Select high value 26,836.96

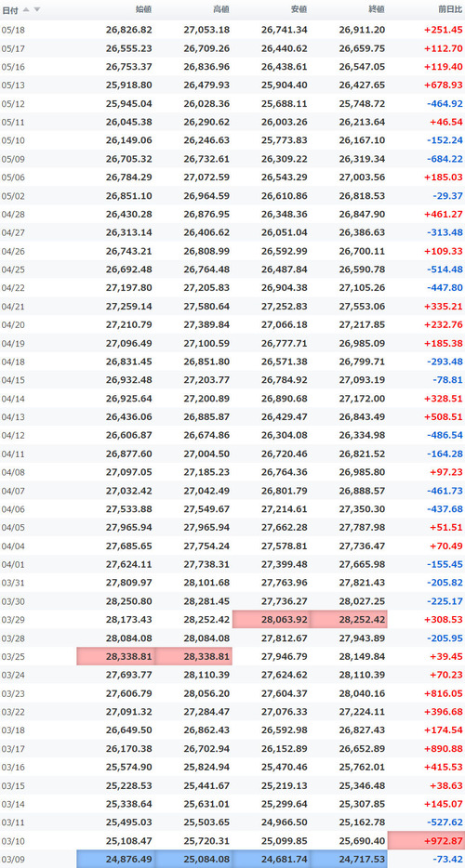(x=206, y=67)
